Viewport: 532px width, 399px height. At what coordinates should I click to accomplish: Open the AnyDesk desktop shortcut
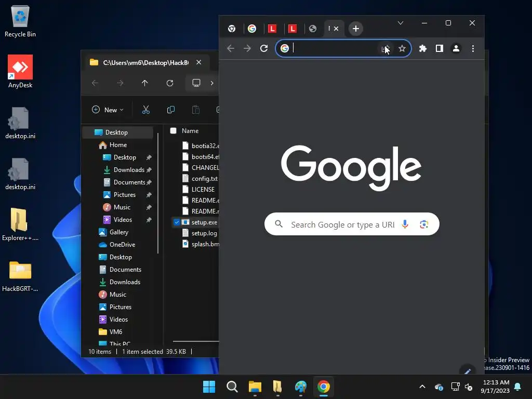20,71
